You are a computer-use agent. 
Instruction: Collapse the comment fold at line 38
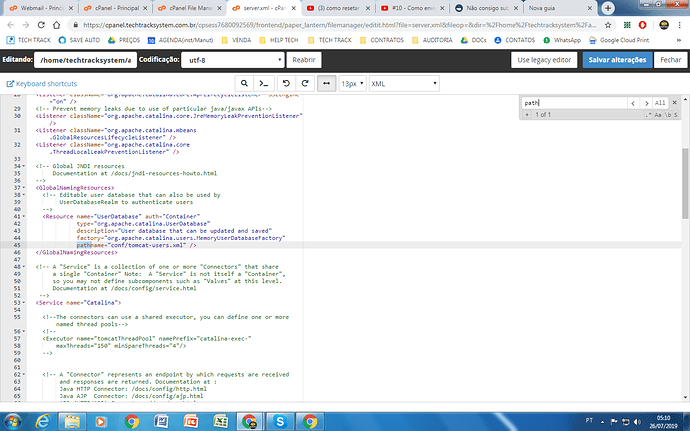tap(24, 195)
